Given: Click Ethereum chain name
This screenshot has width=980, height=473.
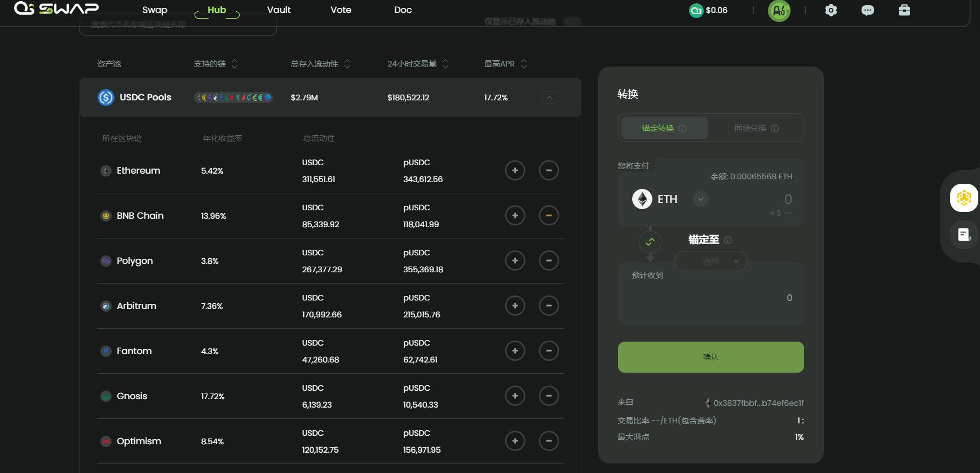Looking at the screenshot, I should coord(138,170).
